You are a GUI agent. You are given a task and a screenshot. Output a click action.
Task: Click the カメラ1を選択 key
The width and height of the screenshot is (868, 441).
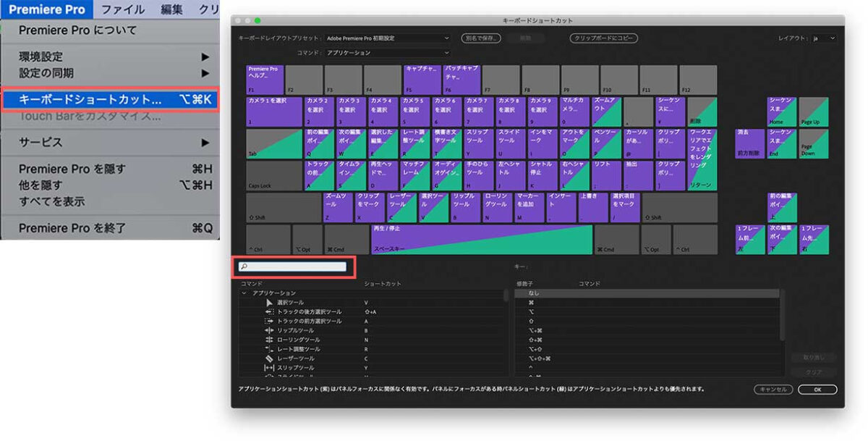point(274,112)
